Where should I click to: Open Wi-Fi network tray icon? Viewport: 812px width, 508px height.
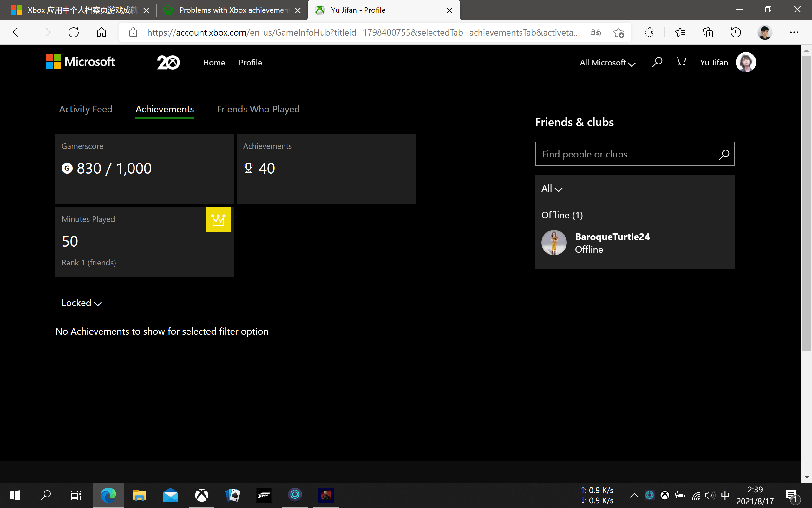tap(696, 495)
